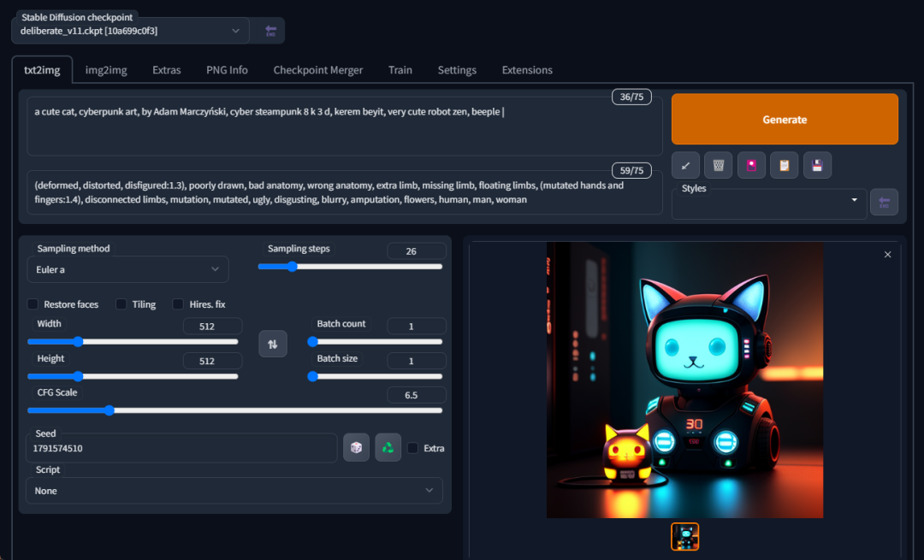Click the CFG Scale value box showing 6.5

[416, 394]
